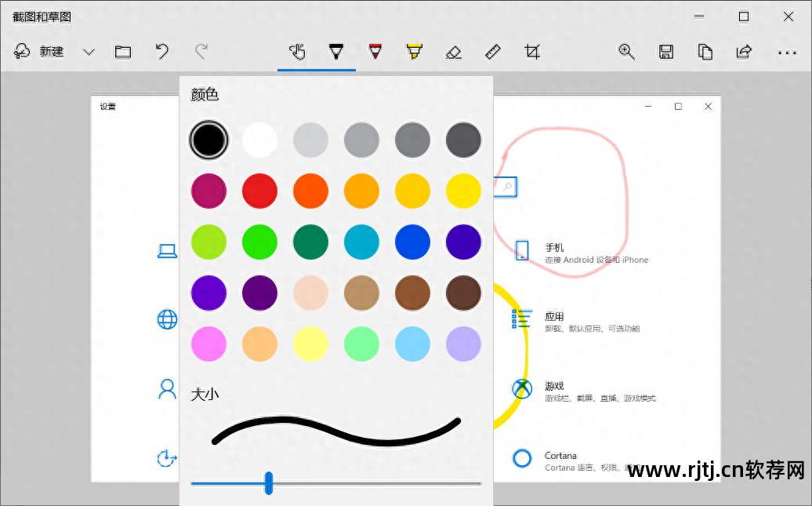Select the yellow highlighter tool
The width and height of the screenshot is (812, 506).
pyautogui.click(x=414, y=52)
